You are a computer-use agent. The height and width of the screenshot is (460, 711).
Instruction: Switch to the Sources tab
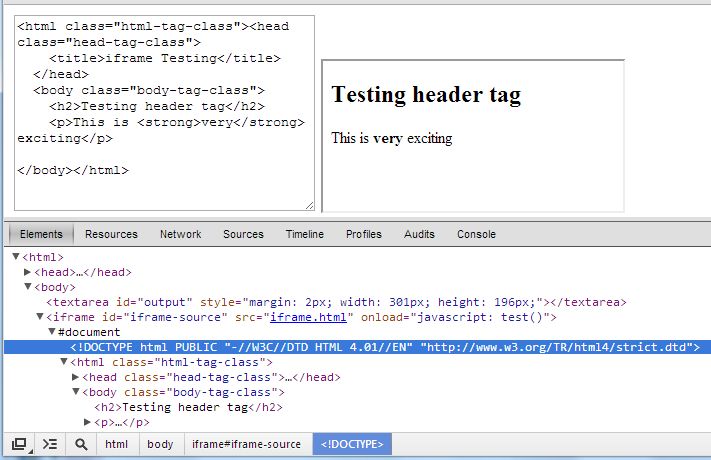tap(243, 234)
